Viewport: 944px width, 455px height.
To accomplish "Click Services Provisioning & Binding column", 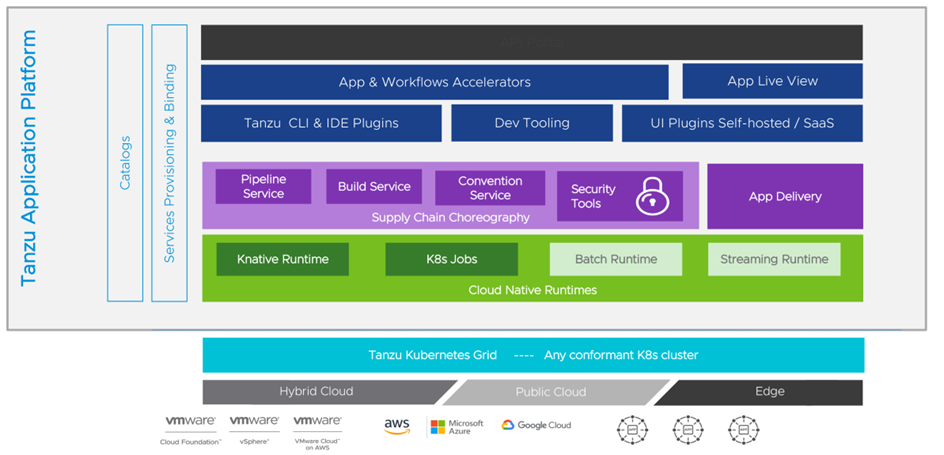I will [170, 162].
